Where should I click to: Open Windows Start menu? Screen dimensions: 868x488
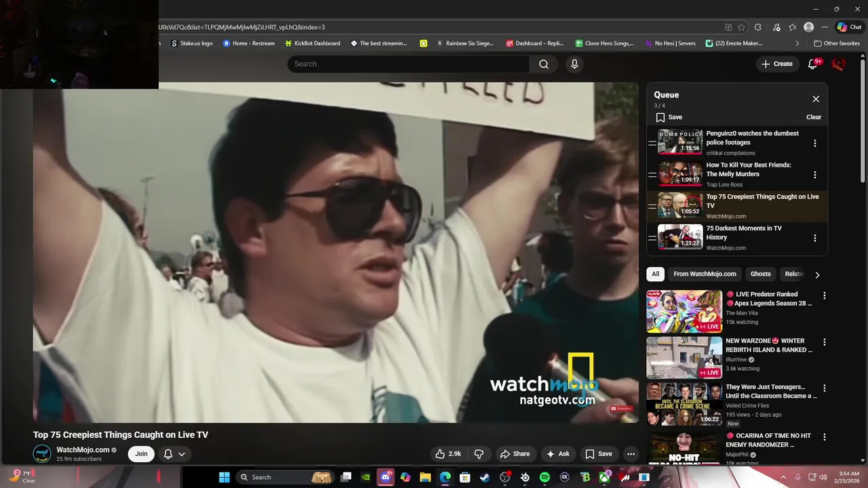tap(224, 477)
